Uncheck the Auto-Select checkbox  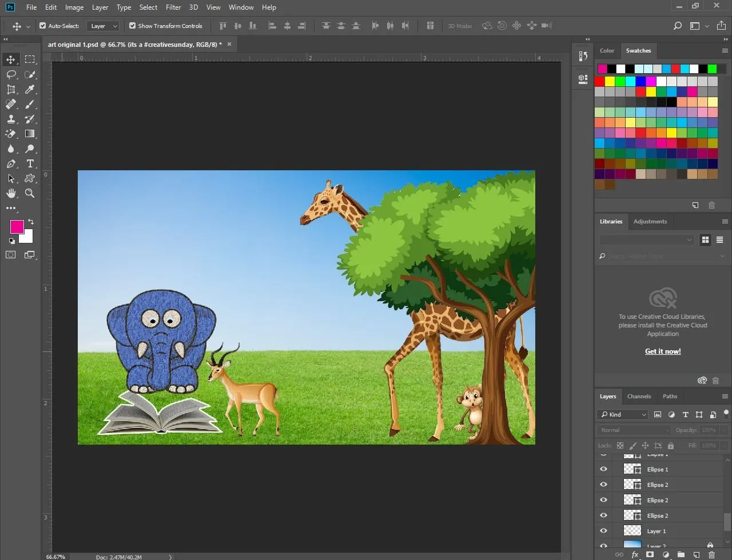(x=43, y=26)
